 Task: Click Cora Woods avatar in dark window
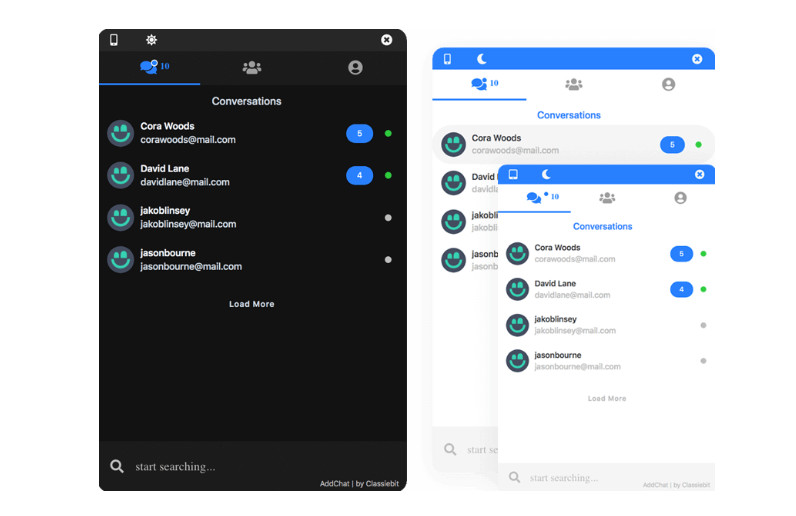tap(120, 133)
